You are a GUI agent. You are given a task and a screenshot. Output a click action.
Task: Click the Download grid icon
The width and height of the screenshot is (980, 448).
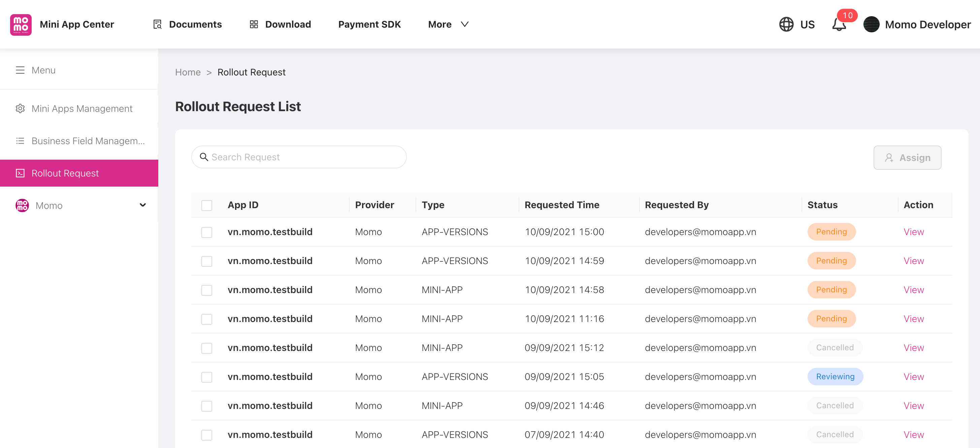point(254,24)
